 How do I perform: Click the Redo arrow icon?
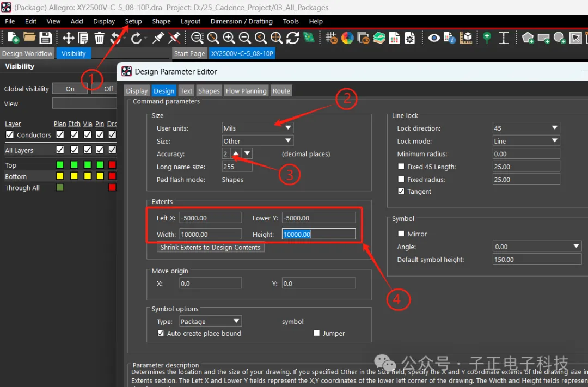[137, 38]
